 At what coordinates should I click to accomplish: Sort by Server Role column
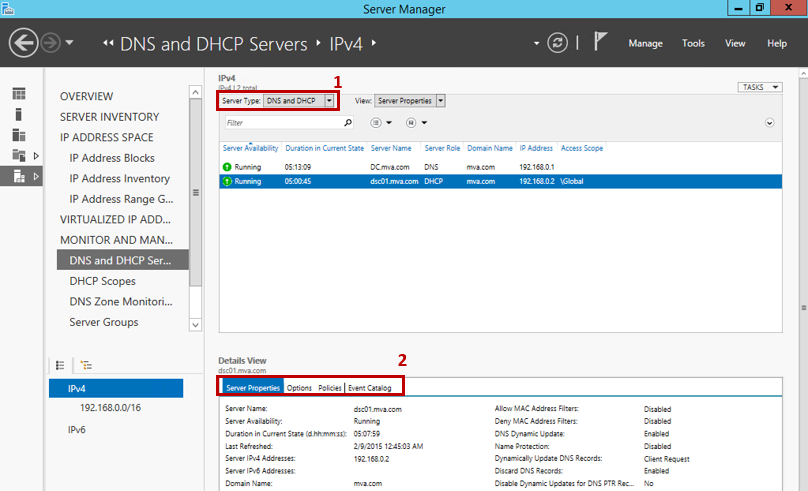point(442,148)
